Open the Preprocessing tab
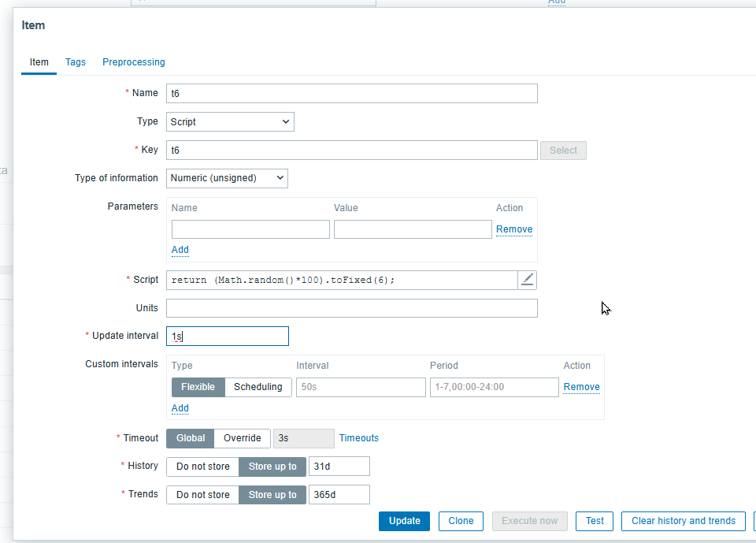Image resolution: width=756 pixels, height=543 pixels. point(134,62)
